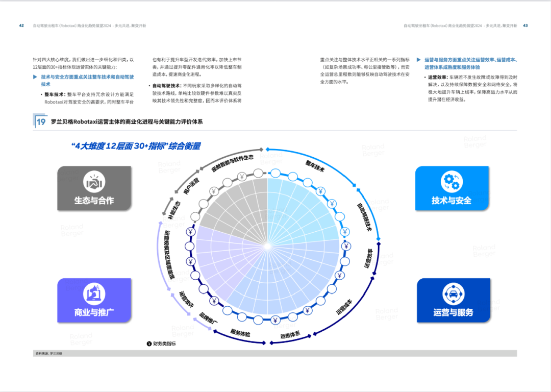The image size is (551, 392).
Task: Click the 运营规模及区域覆盖面 arc label
Action: click(169, 255)
